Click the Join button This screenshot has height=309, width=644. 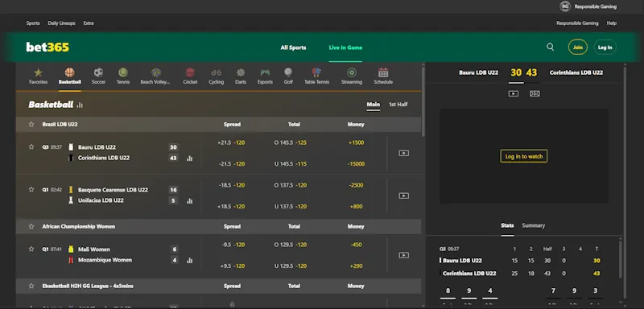click(578, 47)
